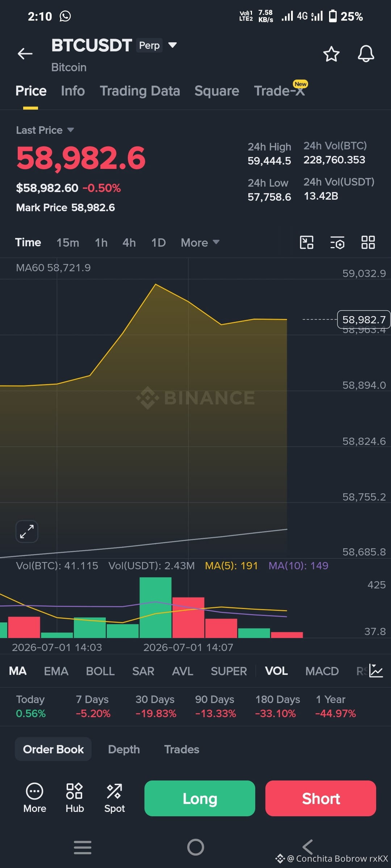This screenshot has height=868, width=391.
Task: Tap 24h Vol(BTC) value 228,760.353
Action: click(334, 160)
